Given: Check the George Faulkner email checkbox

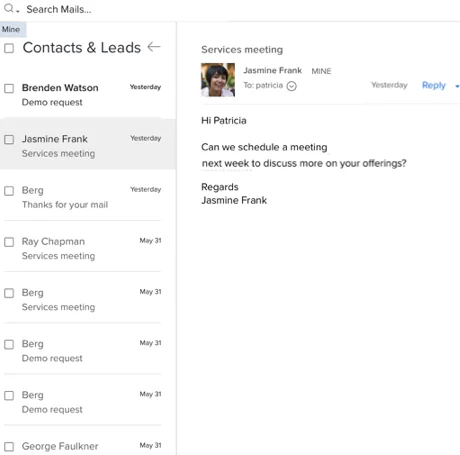Looking at the screenshot, I should pyautogui.click(x=9, y=447).
